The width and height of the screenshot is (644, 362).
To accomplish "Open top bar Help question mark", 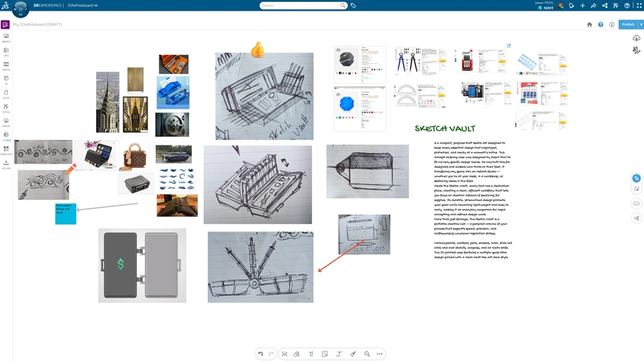I will click(x=627, y=5).
